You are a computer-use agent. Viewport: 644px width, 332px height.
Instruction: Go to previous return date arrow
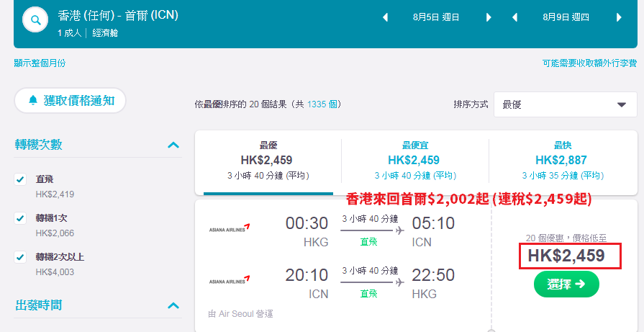pos(515,18)
